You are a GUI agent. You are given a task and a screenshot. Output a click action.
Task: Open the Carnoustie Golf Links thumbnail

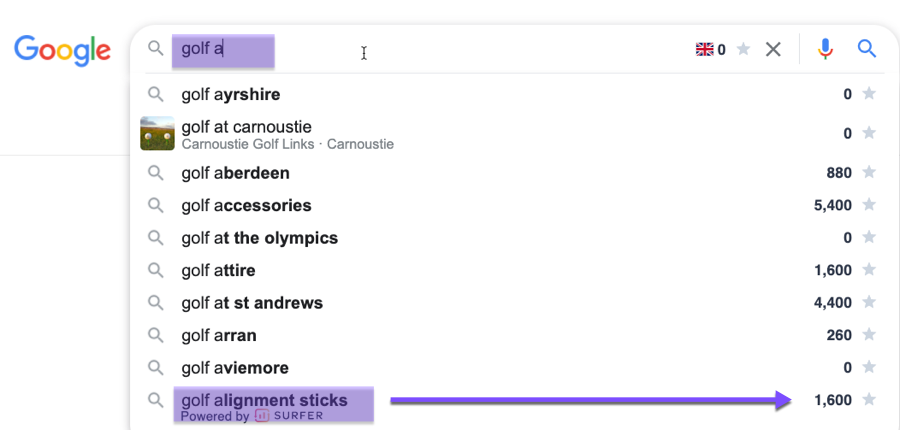(157, 133)
